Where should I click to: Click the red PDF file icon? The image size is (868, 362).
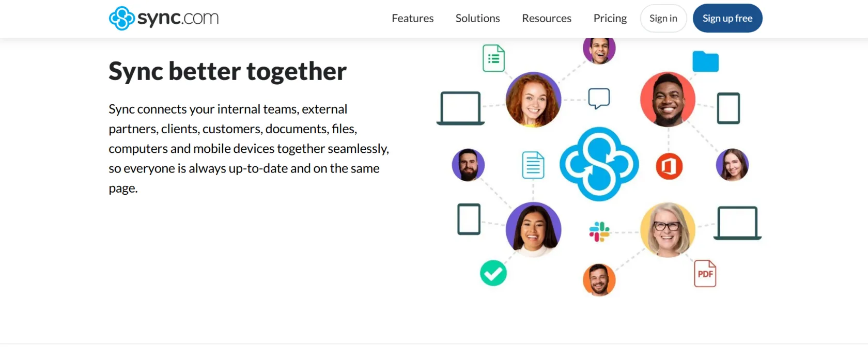tap(705, 273)
